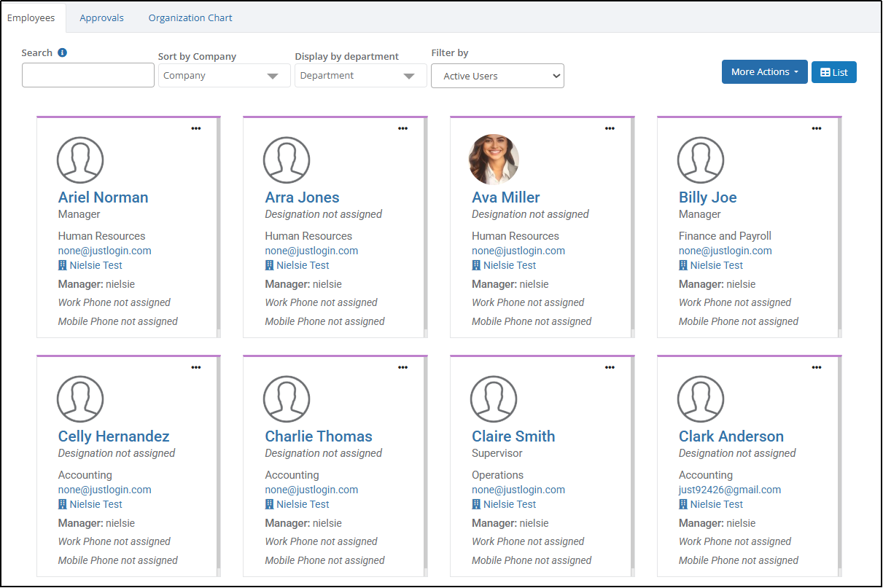Open Ariel Norman's profile name link

(103, 197)
